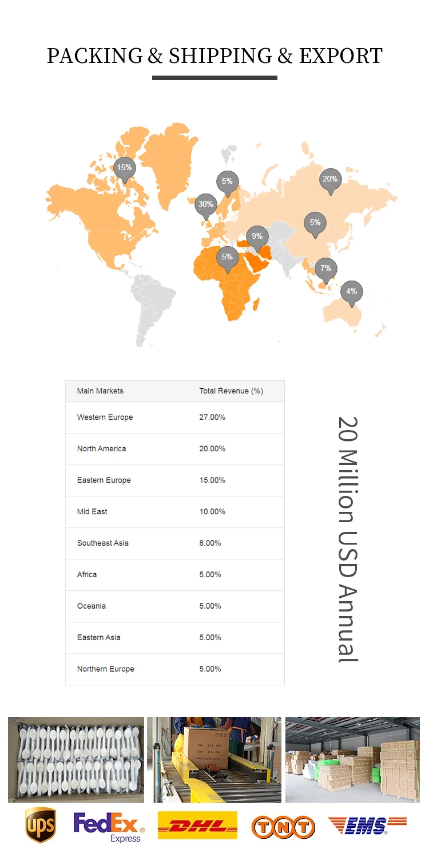Select the Western Europe table row
Screen dimensions: 429x868
[x=174, y=417]
